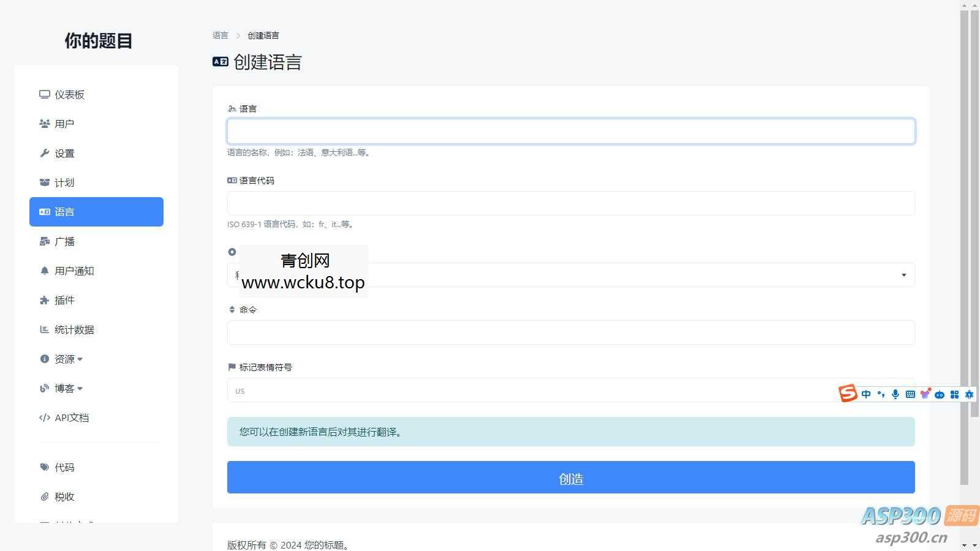980x551 pixels.
Task: Click the Sogou input method logo in tray
Action: click(x=848, y=394)
